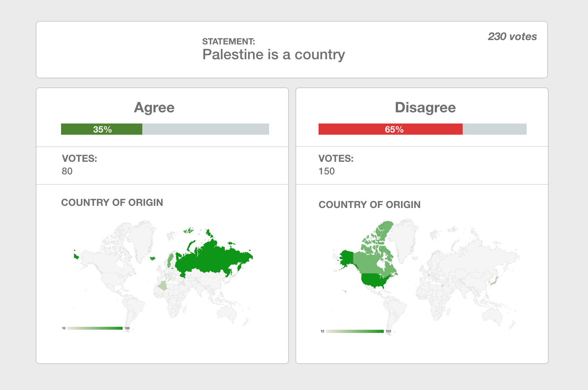The height and width of the screenshot is (390, 588).
Task: Click the Agree heading
Action: pos(154,108)
